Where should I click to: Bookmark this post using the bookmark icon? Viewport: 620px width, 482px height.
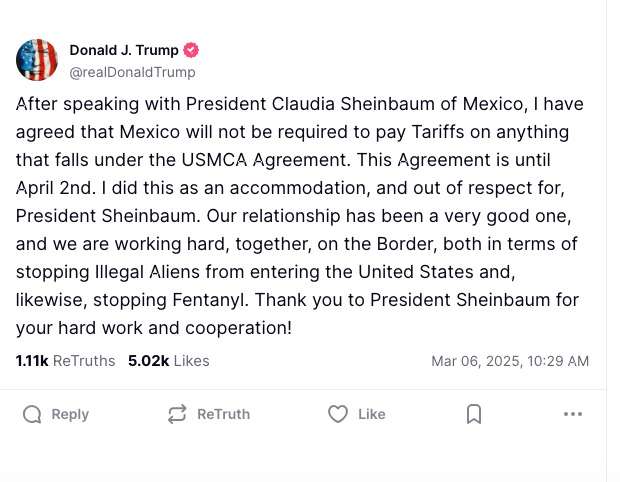474,414
